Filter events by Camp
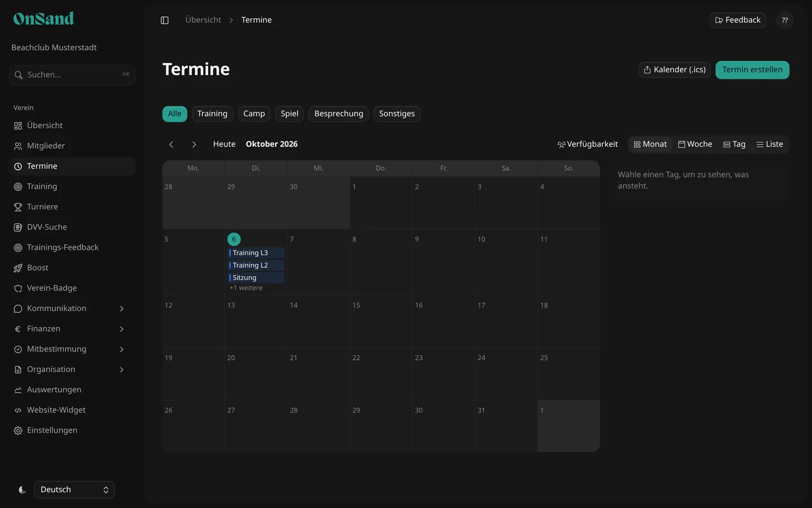 pos(254,114)
